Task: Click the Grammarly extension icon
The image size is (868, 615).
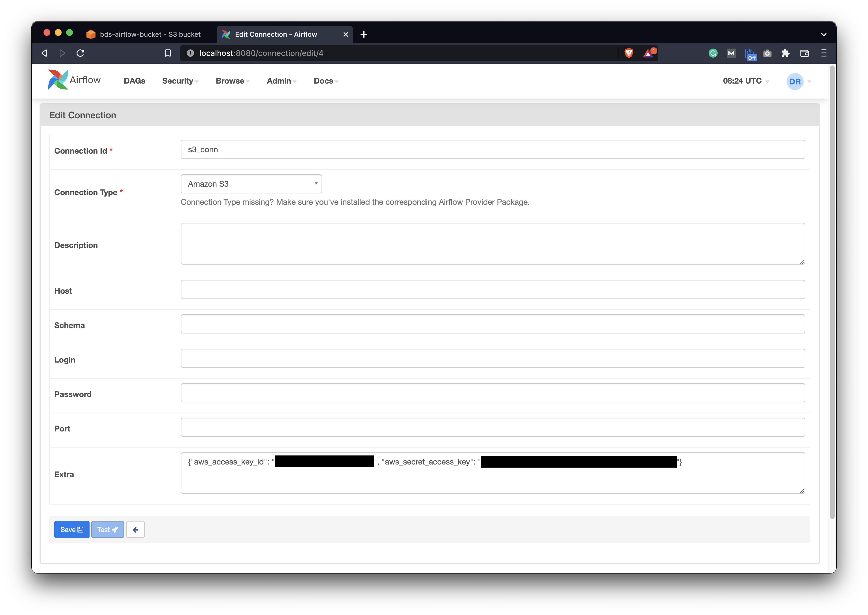Action: pos(713,53)
